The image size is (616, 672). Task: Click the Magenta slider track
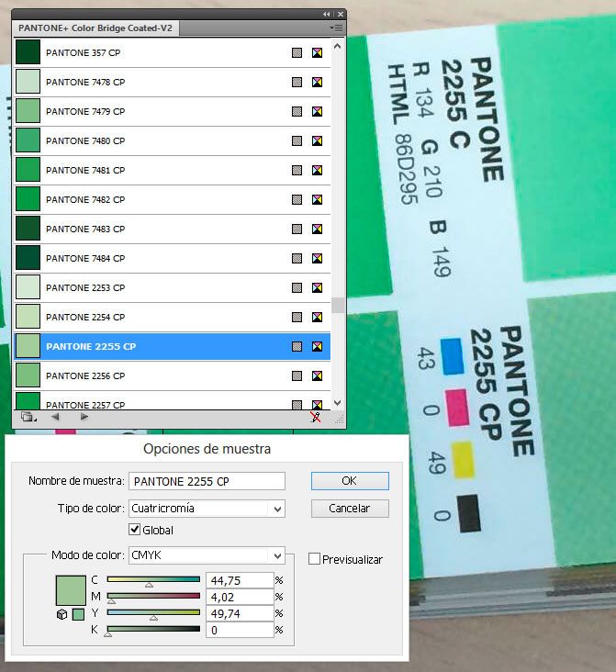tap(153, 596)
